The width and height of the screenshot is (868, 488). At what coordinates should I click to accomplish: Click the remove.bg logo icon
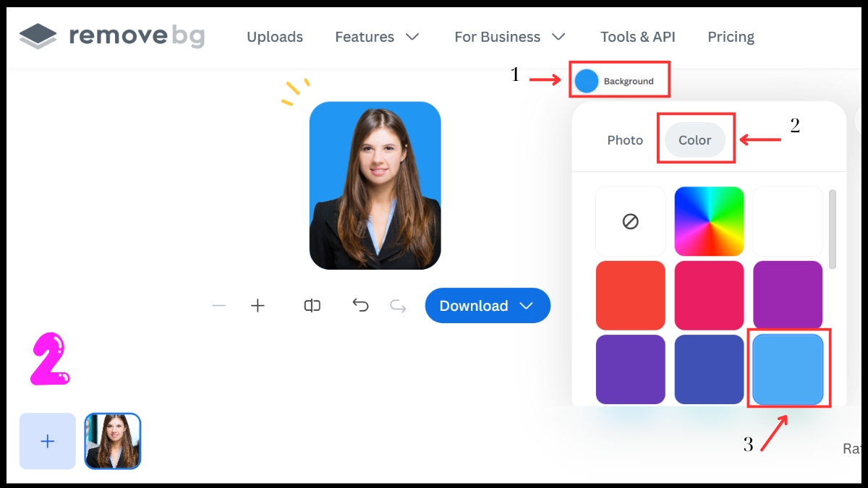click(x=38, y=36)
